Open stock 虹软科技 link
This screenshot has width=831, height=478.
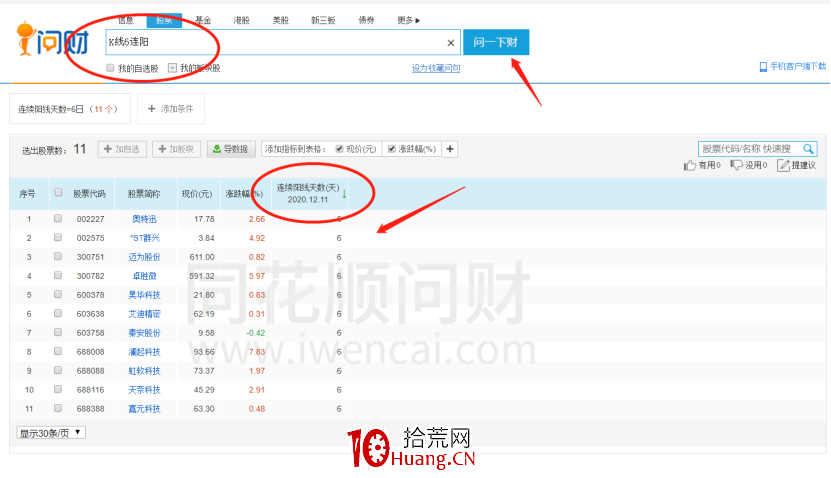144,370
